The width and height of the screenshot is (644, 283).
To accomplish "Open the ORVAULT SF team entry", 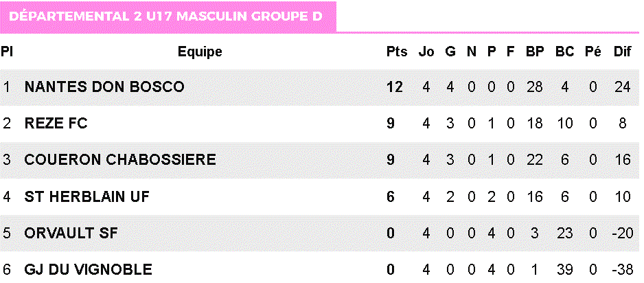I will 71,233.
